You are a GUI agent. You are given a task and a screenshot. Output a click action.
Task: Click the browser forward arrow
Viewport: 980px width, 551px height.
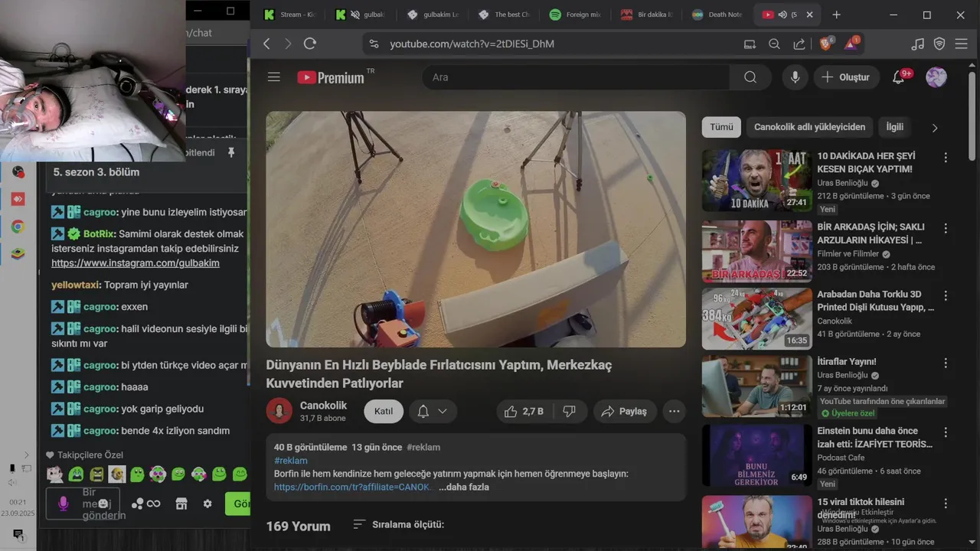288,44
